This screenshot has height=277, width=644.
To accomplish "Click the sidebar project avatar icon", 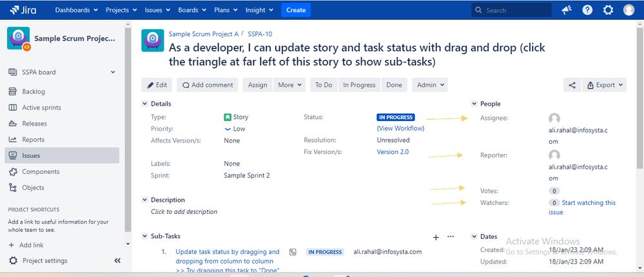I will 19,39.
